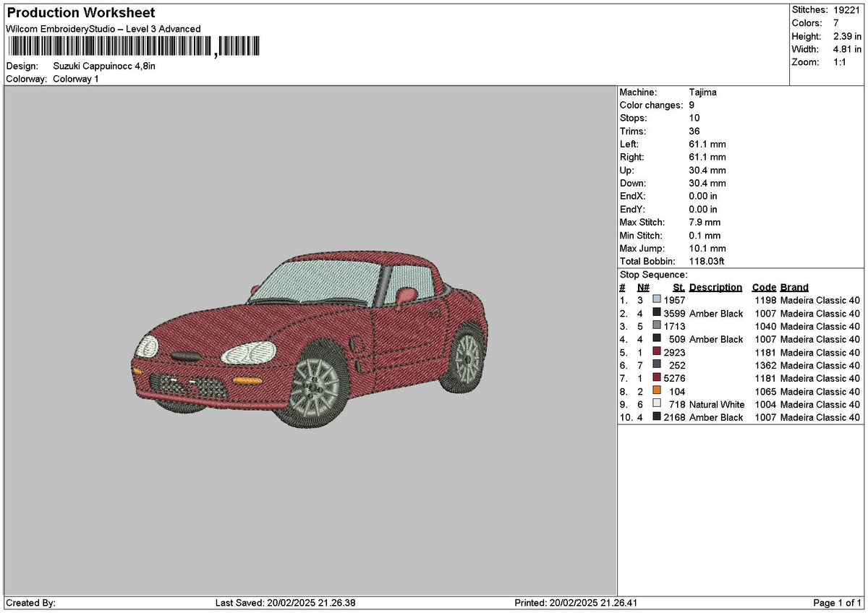Click the Machine value 'Tajima'
This screenshot has width=868, height=613.
(703, 93)
